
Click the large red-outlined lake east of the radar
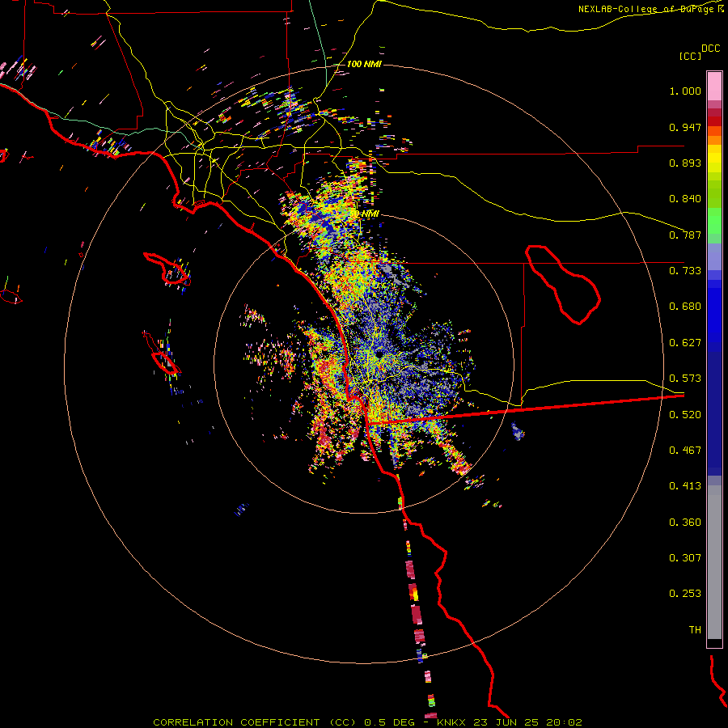[563, 284]
